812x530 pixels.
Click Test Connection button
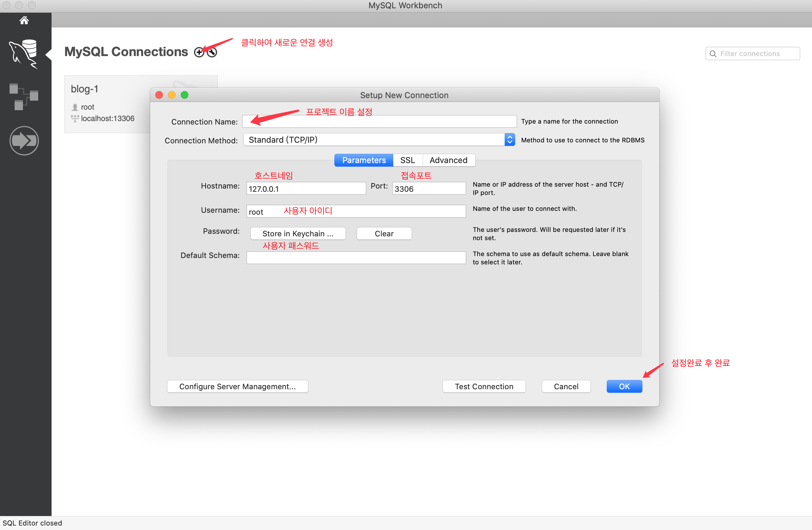[483, 386]
